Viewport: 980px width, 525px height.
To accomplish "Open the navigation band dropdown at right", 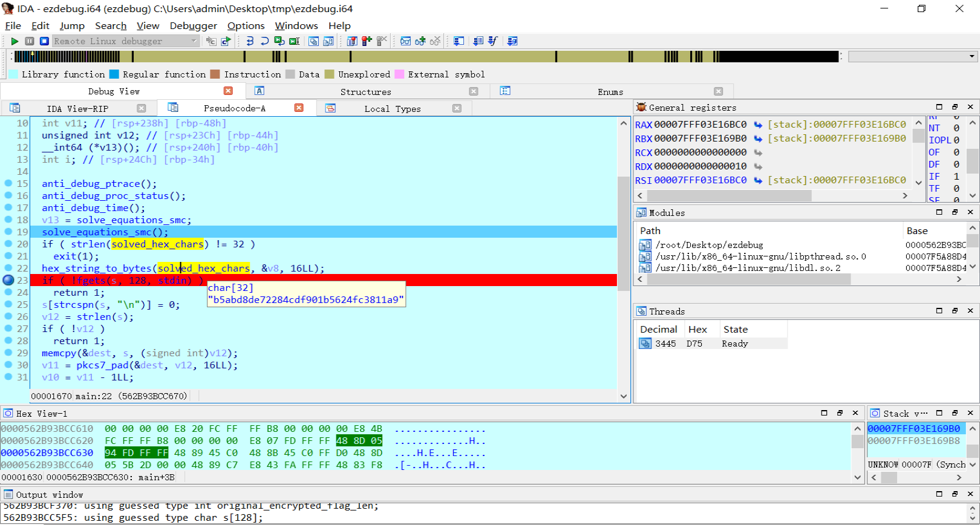I will [972, 56].
